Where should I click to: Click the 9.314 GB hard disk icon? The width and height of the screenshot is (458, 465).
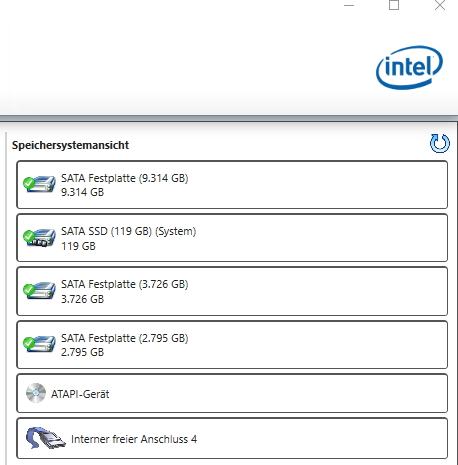[x=39, y=184]
